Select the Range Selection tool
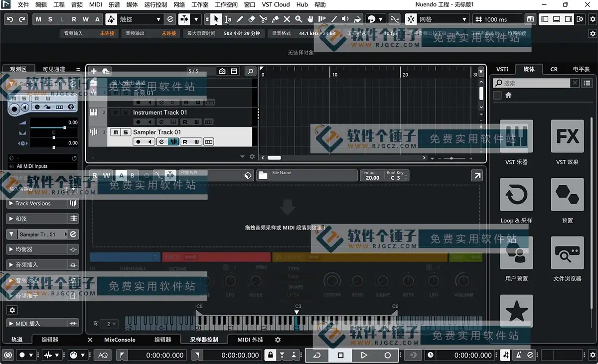This screenshot has height=364, width=598. pyautogui.click(x=228, y=19)
